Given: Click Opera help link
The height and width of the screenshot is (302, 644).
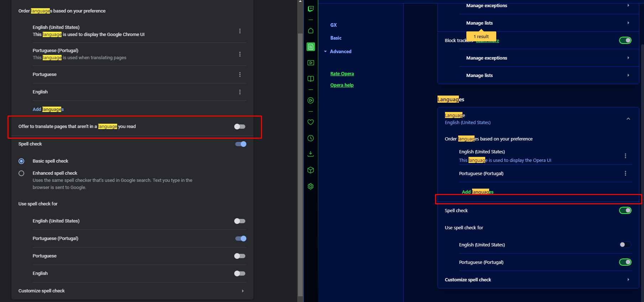Looking at the screenshot, I should point(342,85).
